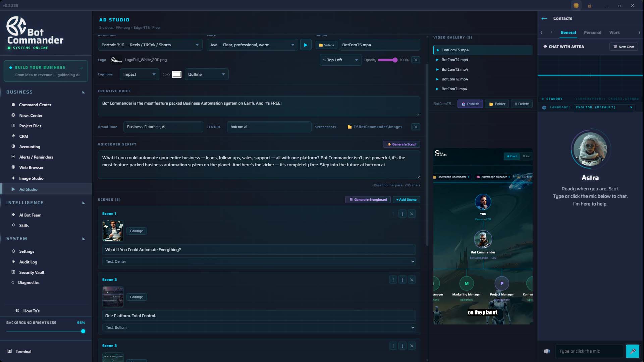Image resolution: width=644 pixels, height=362 pixels.
Task: Open the caption Color swatch
Action: (177, 74)
